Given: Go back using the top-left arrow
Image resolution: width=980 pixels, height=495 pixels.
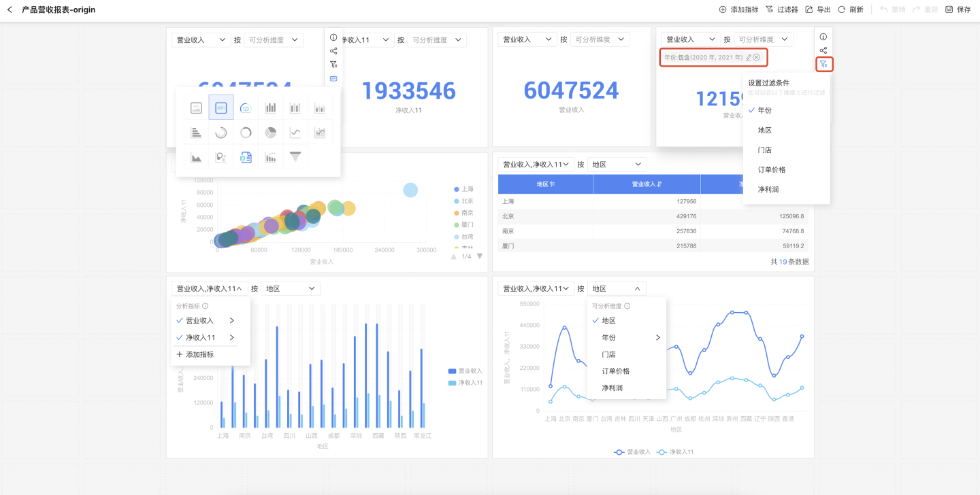Looking at the screenshot, I should [10, 10].
